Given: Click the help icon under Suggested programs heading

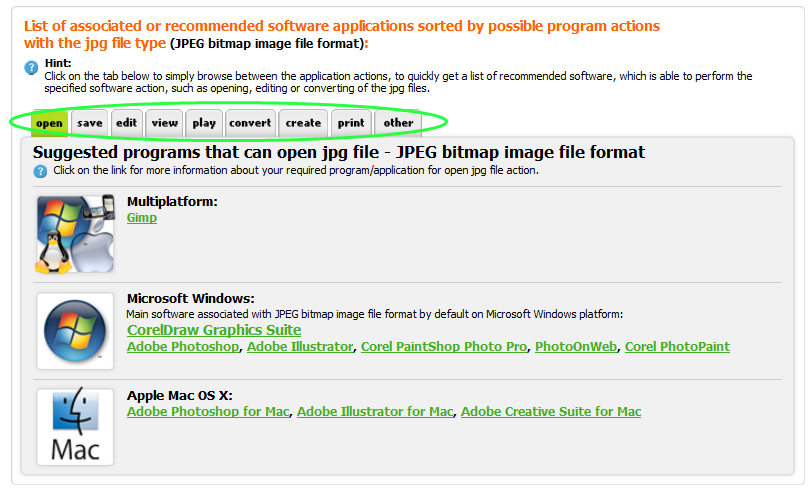Looking at the screenshot, I should click(x=40, y=171).
